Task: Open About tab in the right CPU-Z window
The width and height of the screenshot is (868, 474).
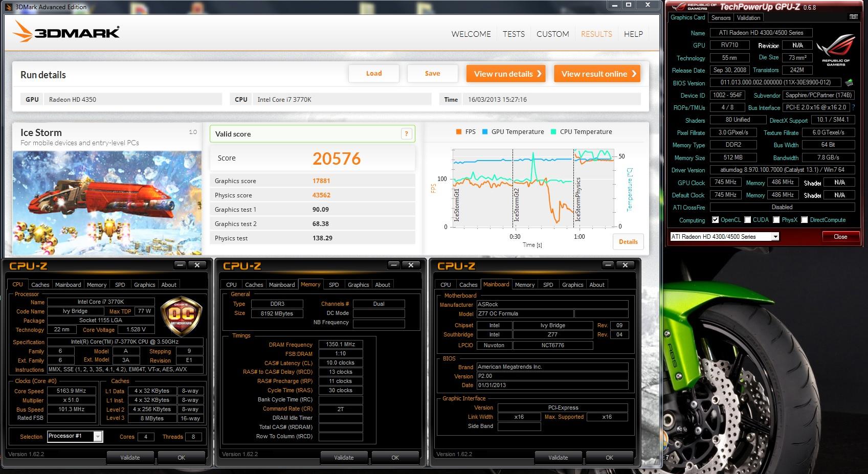Action: tap(596, 285)
